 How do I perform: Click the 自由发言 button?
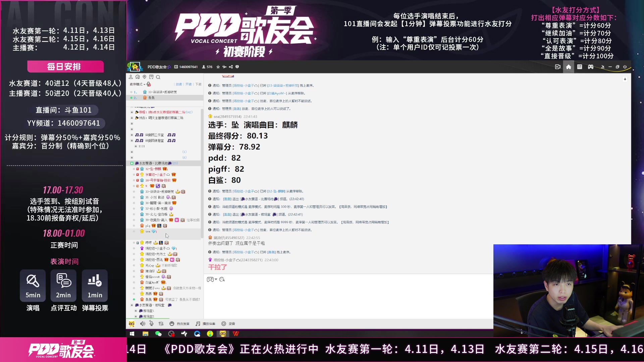(179, 324)
